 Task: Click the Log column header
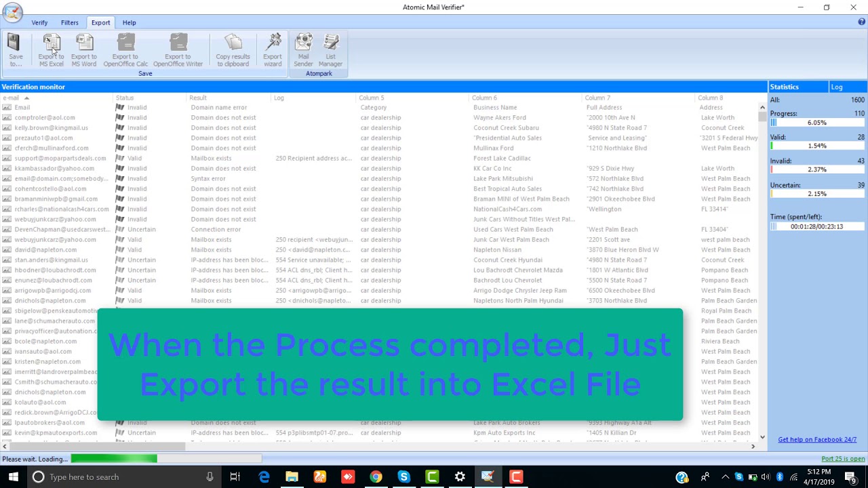(315, 98)
